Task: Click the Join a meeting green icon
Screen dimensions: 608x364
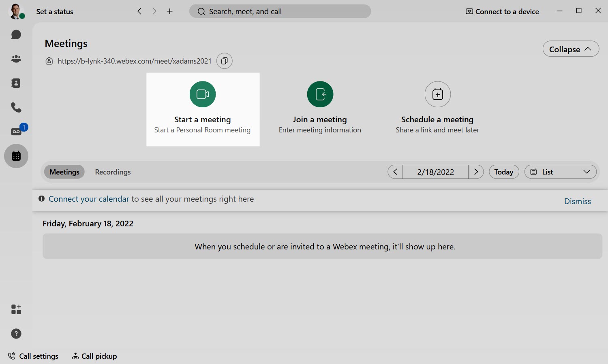Action: pos(320,94)
